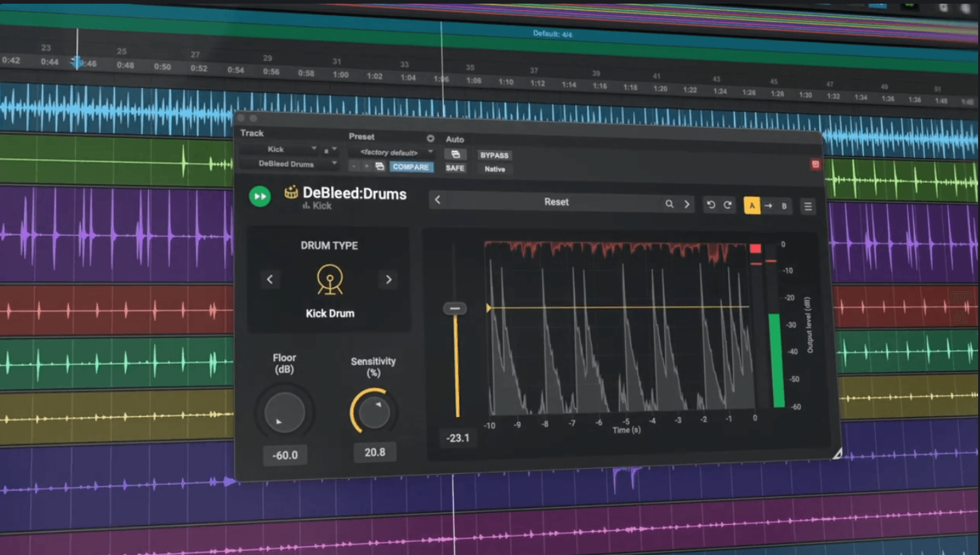980x555 pixels.
Task: Open the hamburger menu in DeBleed
Action: click(x=808, y=207)
